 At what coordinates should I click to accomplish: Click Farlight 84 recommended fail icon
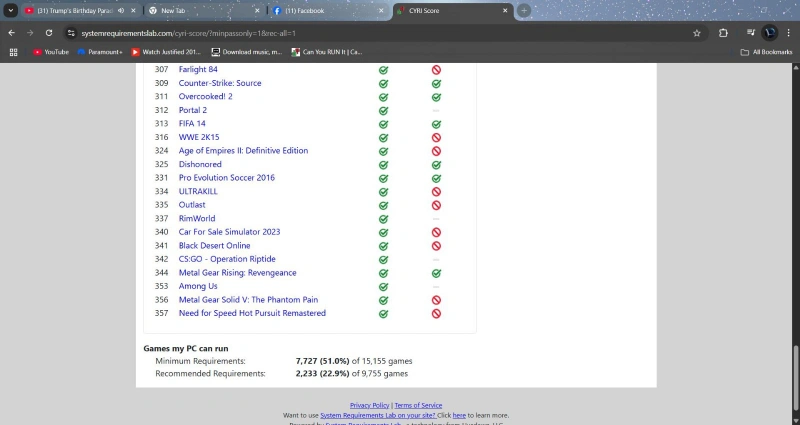[436, 70]
